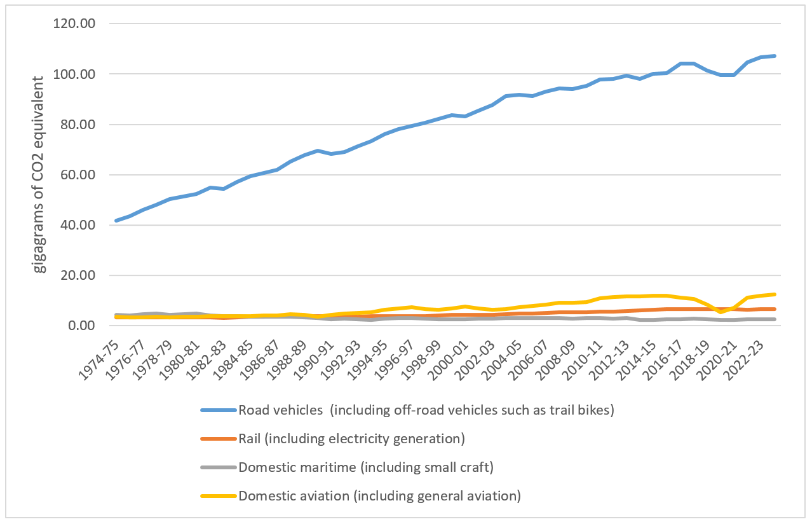Image resolution: width=812 pixels, height=524 pixels.
Task: Click the yellow legend line marker
Action: click(219, 496)
